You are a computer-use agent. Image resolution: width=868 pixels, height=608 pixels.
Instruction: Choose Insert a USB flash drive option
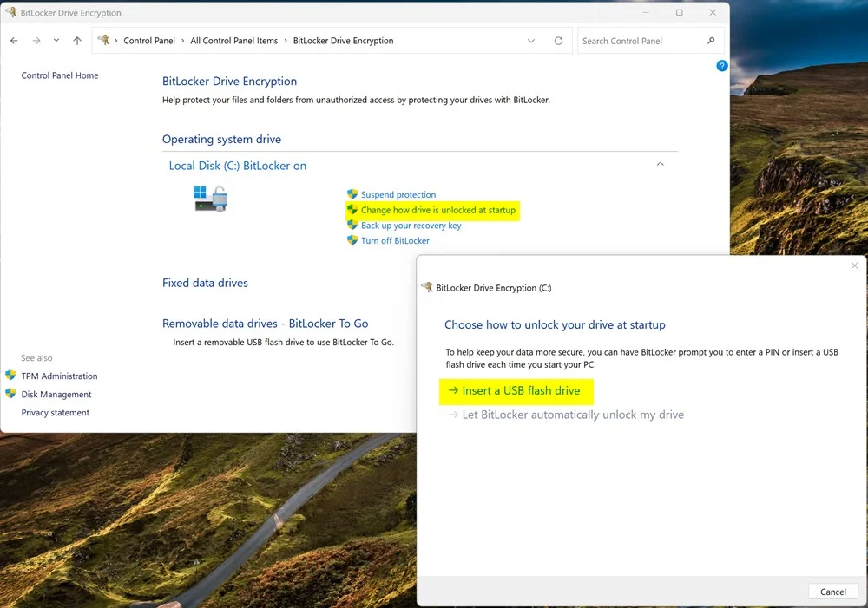click(515, 391)
